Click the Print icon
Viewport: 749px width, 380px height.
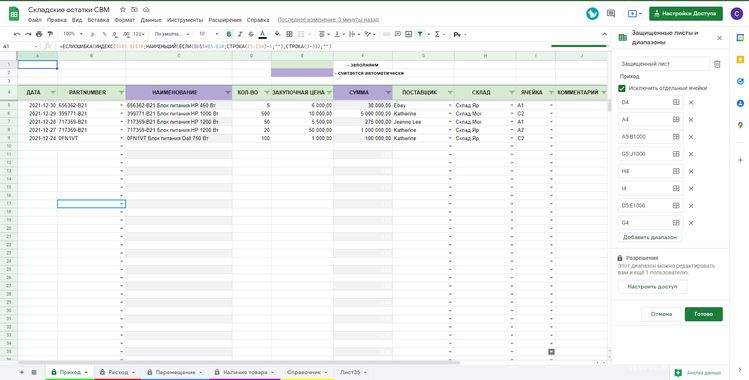[x=39, y=34]
